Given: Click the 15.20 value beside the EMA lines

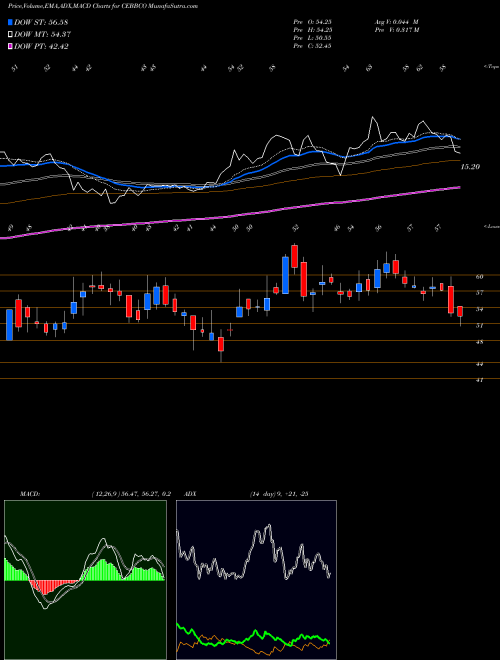Looking at the screenshot, I should [x=470, y=167].
